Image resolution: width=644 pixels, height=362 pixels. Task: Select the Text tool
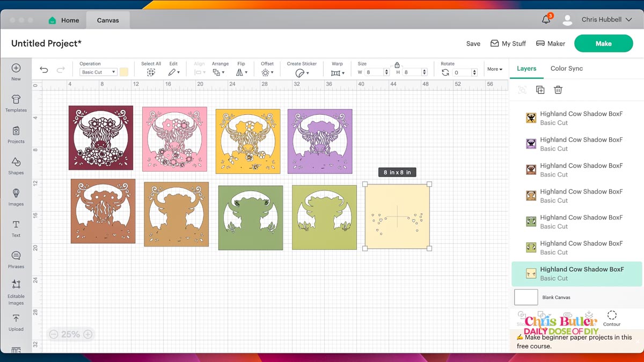pyautogui.click(x=16, y=228)
